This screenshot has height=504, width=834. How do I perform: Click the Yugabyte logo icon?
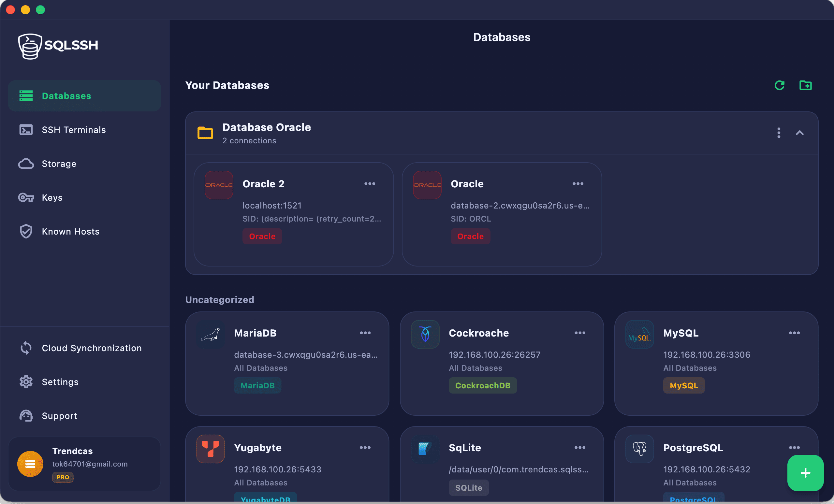point(211,449)
